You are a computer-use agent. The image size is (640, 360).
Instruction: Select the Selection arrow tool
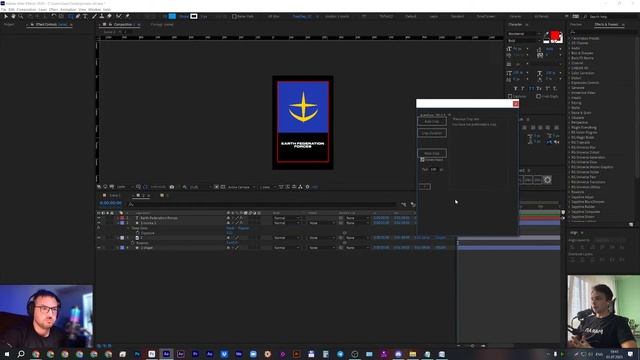tap(6, 16)
